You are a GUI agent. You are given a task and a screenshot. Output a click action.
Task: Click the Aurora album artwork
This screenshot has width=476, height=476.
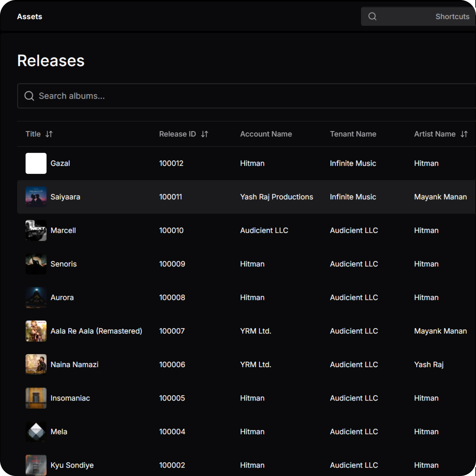pos(36,297)
